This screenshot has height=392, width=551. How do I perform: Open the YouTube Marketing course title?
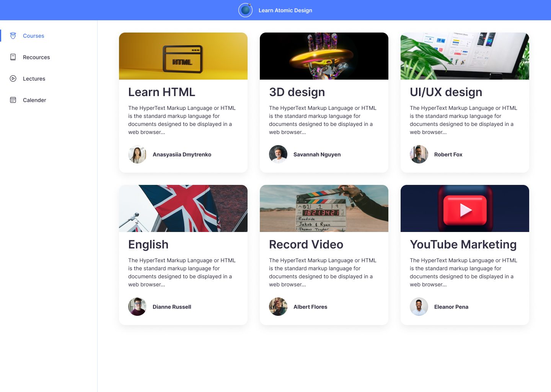(463, 245)
